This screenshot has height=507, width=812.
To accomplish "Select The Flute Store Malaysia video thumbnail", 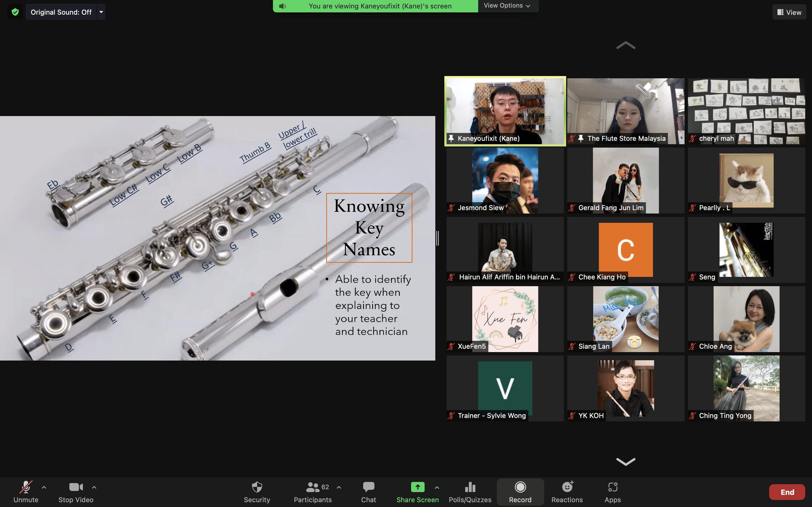I will click(x=625, y=111).
